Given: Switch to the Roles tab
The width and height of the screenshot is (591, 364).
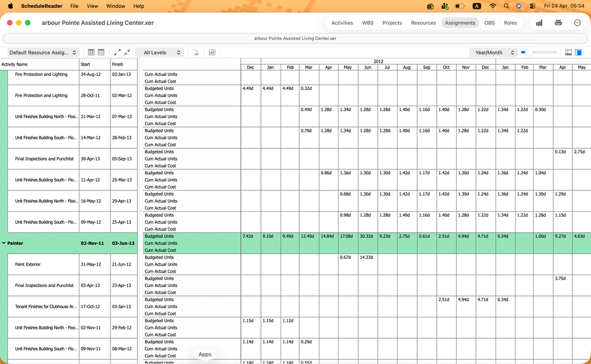Looking at the screenshot, I should click(x=510, y=23).
